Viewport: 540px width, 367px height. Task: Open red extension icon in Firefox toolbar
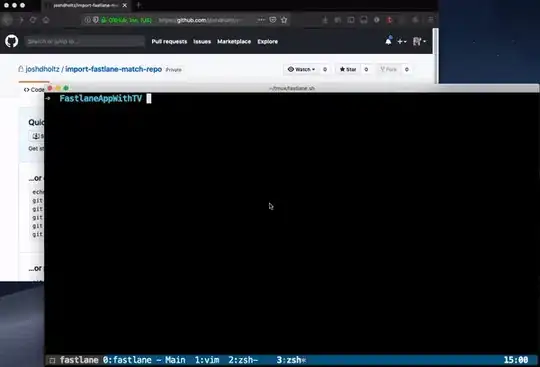point(390,20)
